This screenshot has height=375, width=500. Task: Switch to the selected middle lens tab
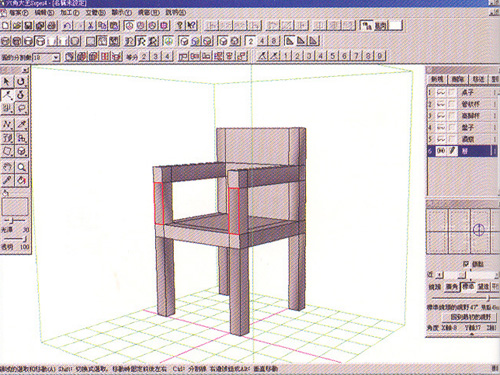(x=468, y=286)
